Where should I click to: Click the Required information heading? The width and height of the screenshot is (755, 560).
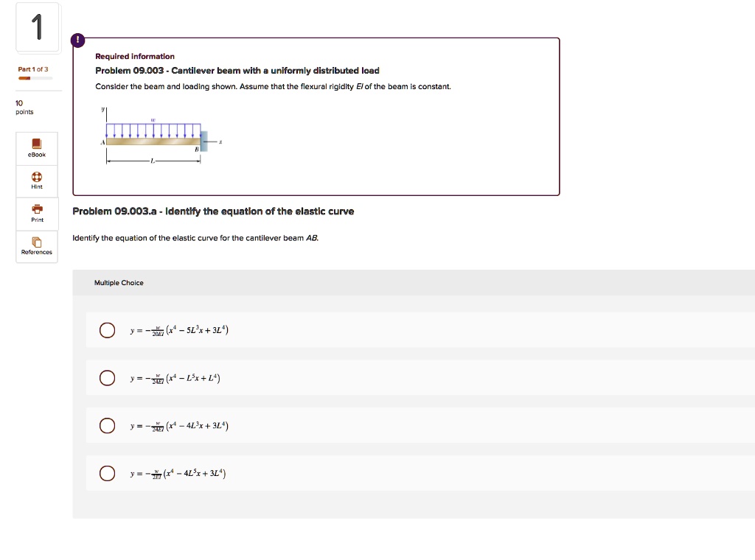[x=135, y=56]
